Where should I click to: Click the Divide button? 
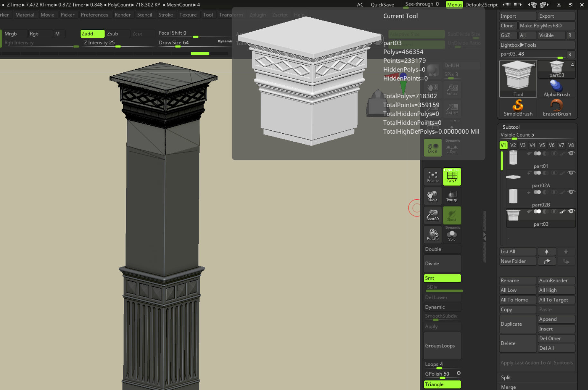442,263
